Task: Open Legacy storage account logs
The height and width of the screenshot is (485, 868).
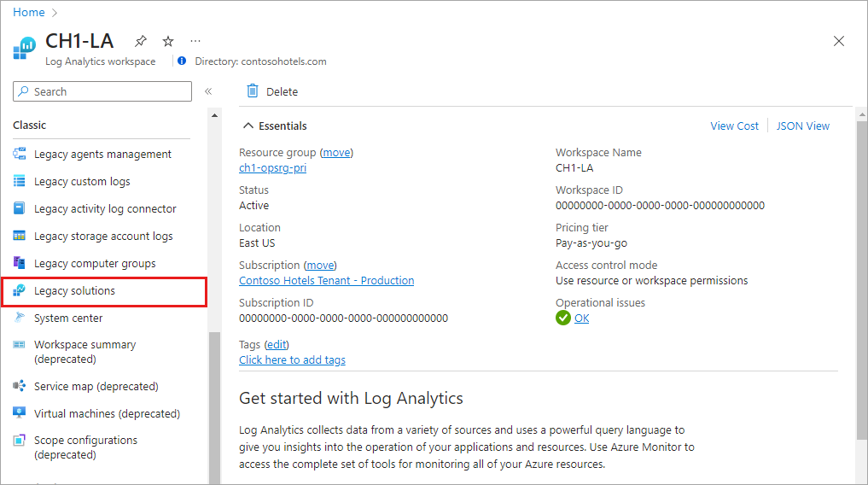Action: pyautogui.click(x=103, y=237)
